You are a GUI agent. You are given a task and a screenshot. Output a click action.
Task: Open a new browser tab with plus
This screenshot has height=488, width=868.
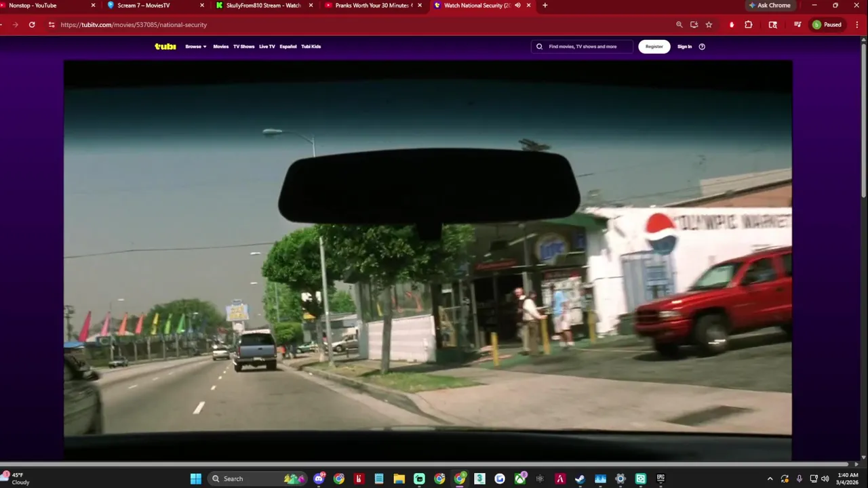pyautogui.click(x=545, y=5)
